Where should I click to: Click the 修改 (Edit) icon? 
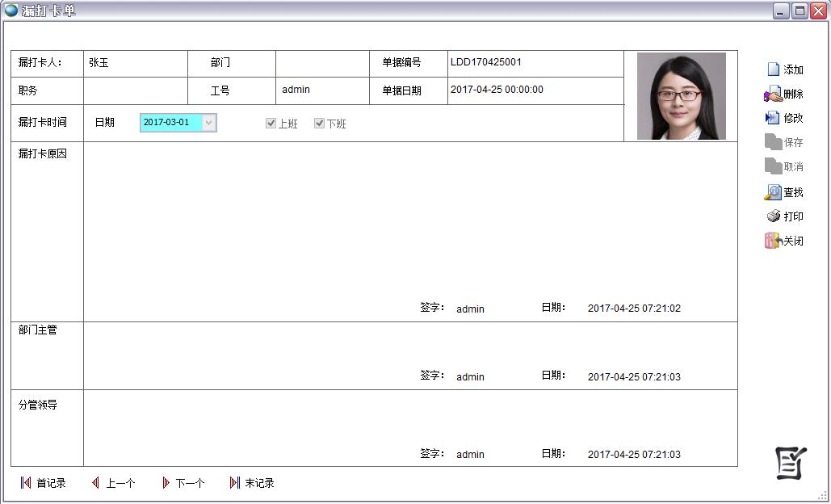773,118
